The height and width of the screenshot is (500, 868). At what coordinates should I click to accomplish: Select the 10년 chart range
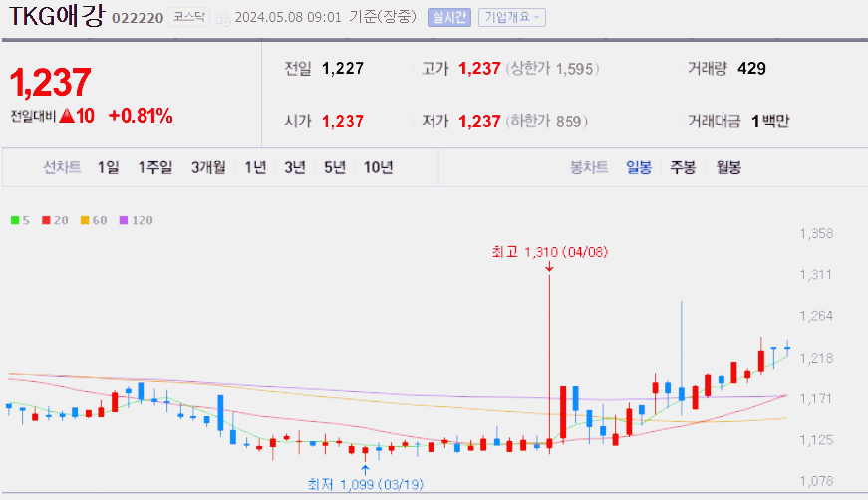point(378,167)
